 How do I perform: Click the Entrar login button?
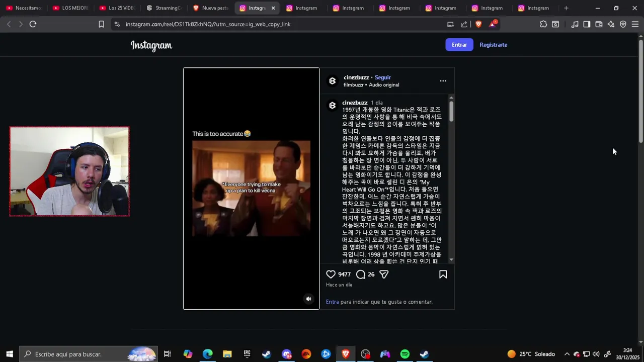pyautogui.click(x=459, y=45)
